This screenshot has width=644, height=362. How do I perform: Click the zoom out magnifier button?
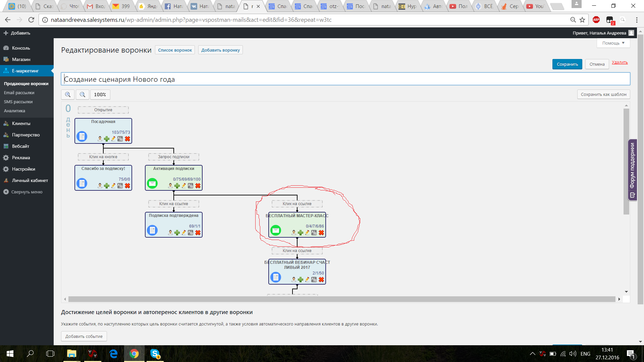coord(83,95)
